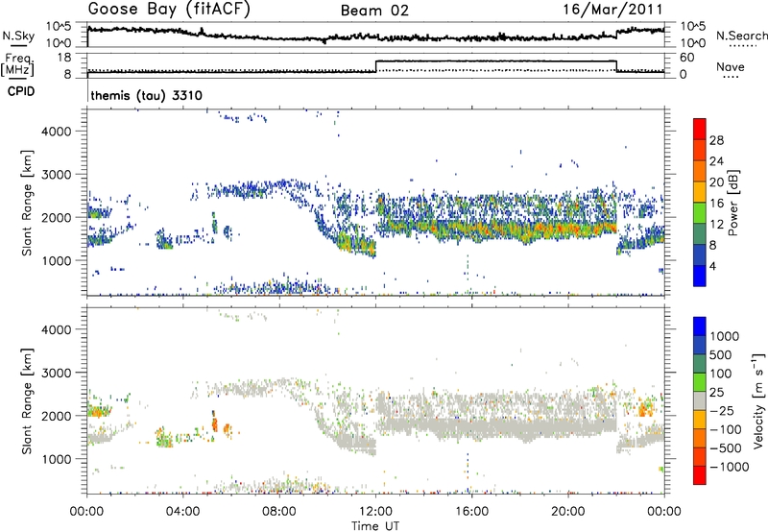The width and height of the screenshot is (768, 532).
Task: Click the "4000" tick on the power panel
Action: (x=57, y=132)
